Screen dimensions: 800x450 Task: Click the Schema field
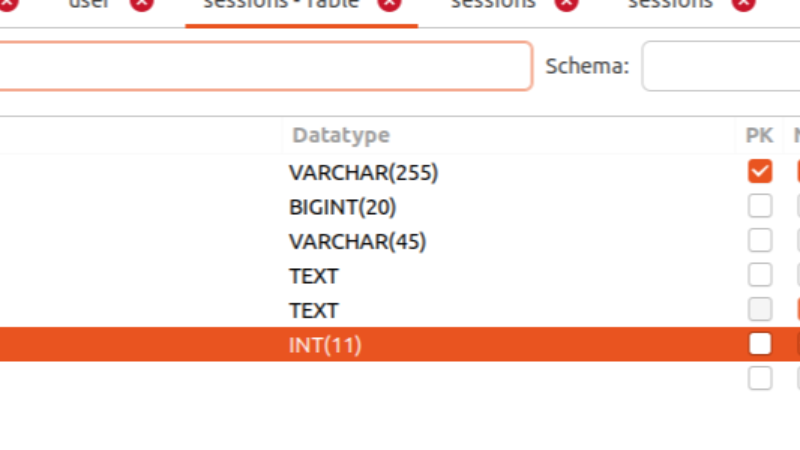[x=720, y=66]
